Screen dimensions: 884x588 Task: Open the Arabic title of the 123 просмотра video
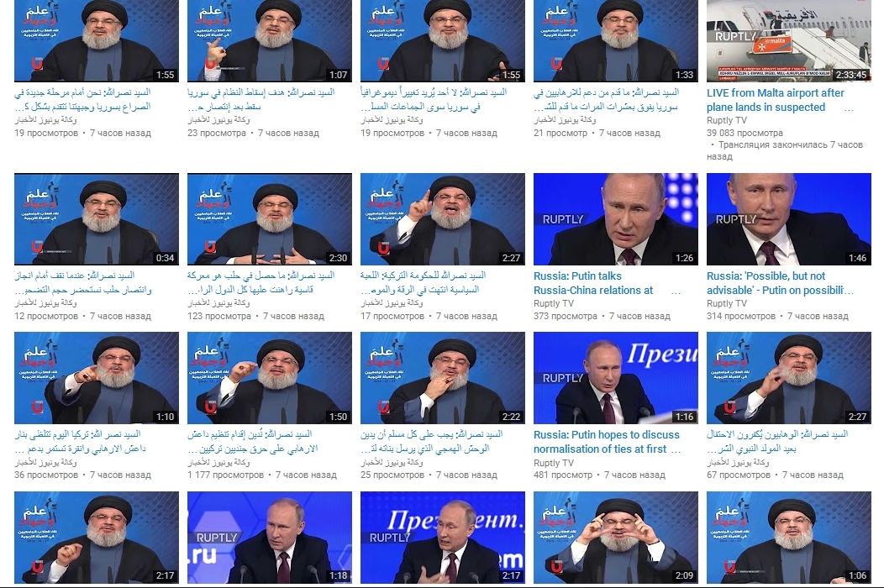point(261,283)
